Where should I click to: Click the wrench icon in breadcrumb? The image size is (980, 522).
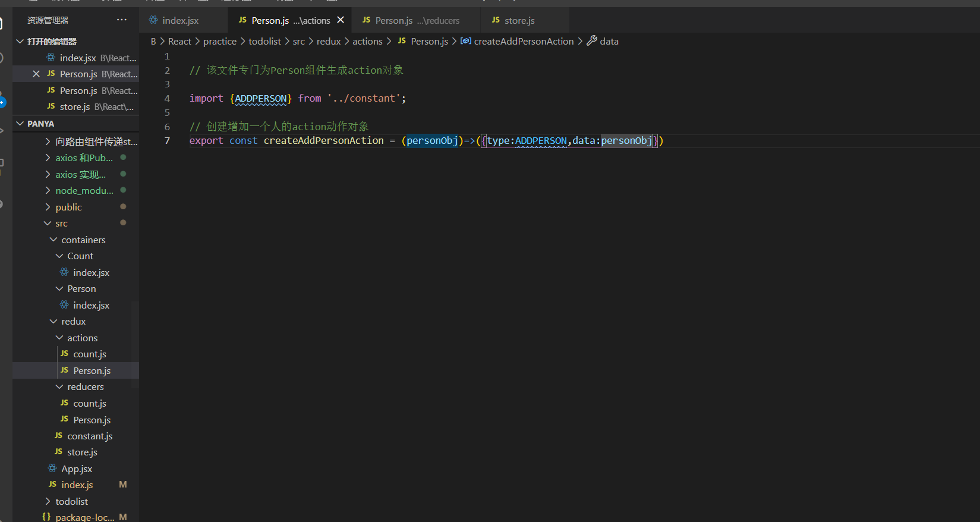click(x=592, y=40)
